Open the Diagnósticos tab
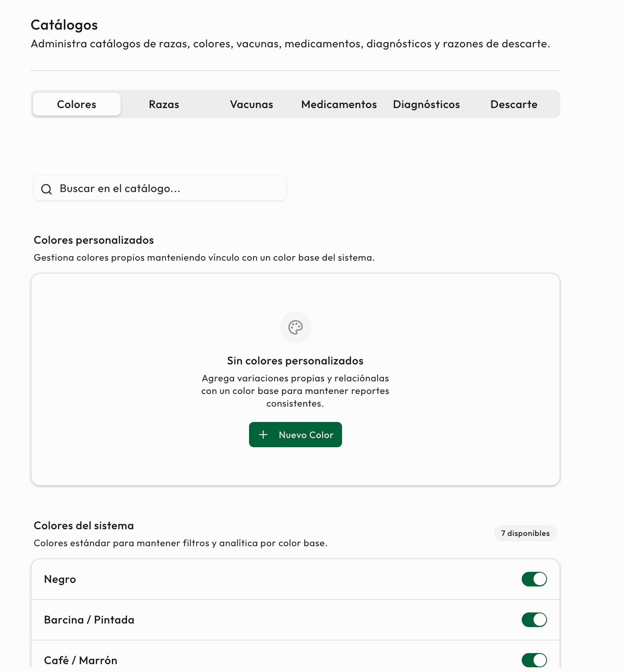 click(426, 104)
